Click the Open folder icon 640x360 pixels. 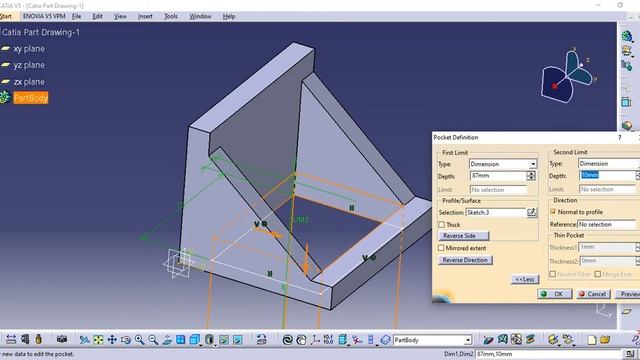click(605, 340)
